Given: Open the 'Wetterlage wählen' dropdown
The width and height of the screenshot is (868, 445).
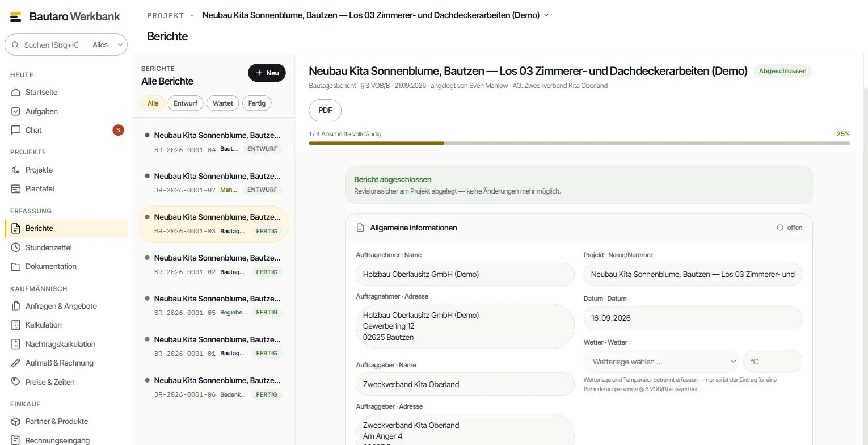Looking at the screenshot, I should coord(661,362).
